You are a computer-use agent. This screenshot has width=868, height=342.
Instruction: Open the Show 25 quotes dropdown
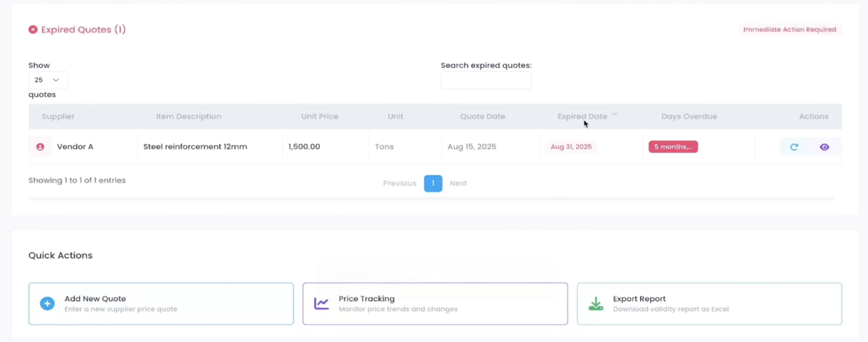click(x=48, y=80)
